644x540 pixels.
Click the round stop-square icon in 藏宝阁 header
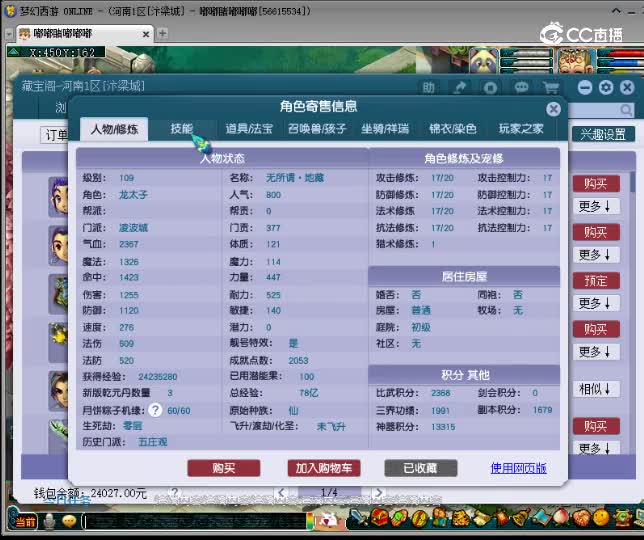pyautogui.click(x=490, y=87)
